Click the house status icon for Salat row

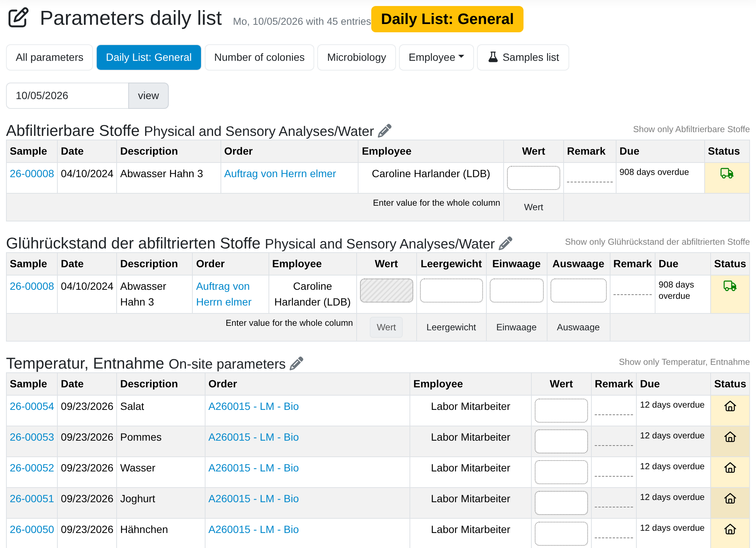point(730,406)
